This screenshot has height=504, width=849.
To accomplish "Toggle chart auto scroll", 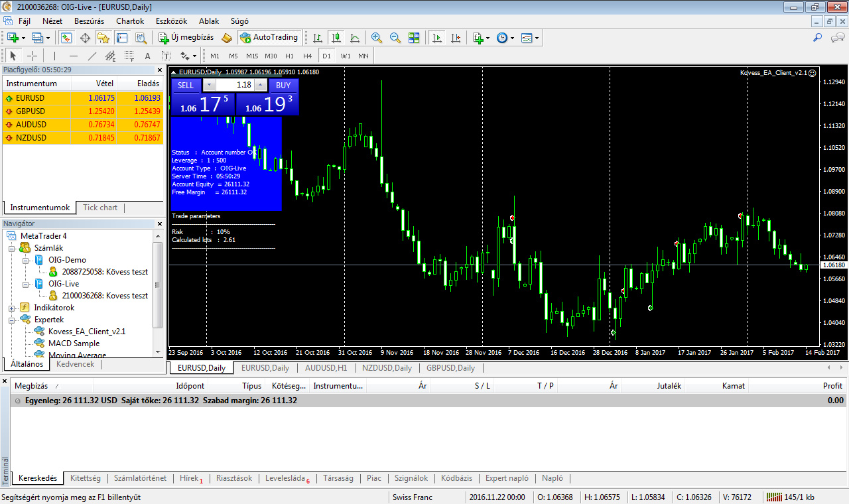I will [437, 38].
